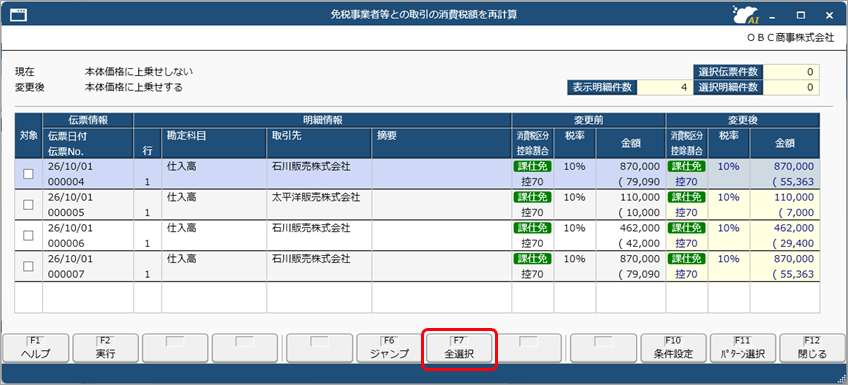Tick the checkbox for slip 000007
Screen dimensions: 848x385
[28, 266]
